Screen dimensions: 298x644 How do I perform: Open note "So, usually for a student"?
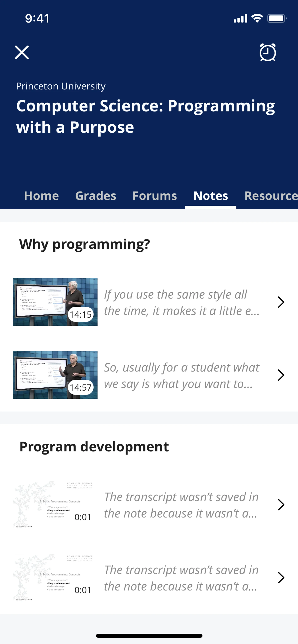click(182, 376)
